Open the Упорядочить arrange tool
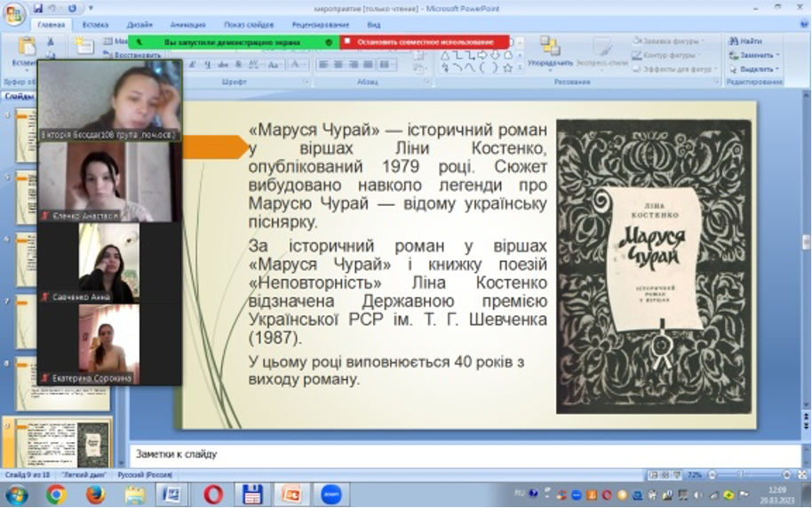Image resolution: width=812 pixels, height=508 pixels. (550, 52)
